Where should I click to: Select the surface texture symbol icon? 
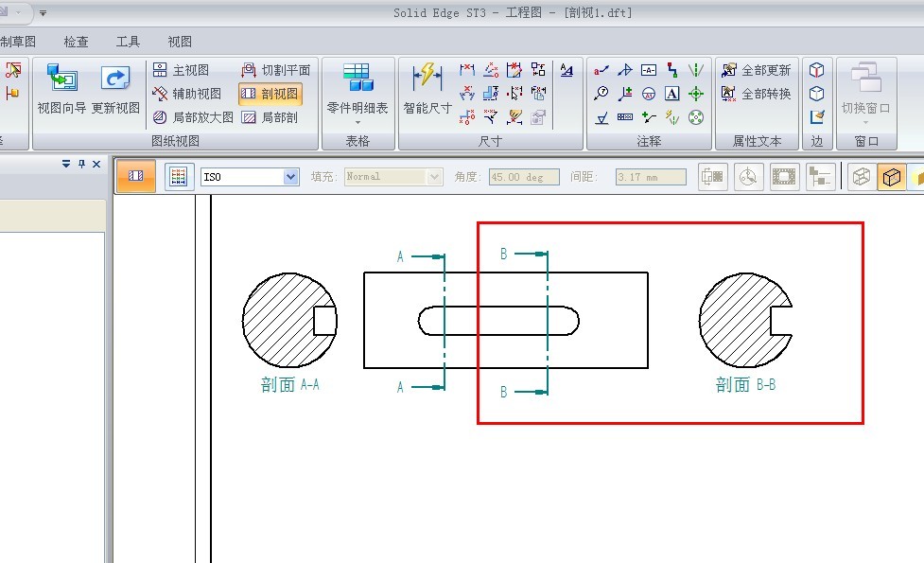[x=601, y=117]
